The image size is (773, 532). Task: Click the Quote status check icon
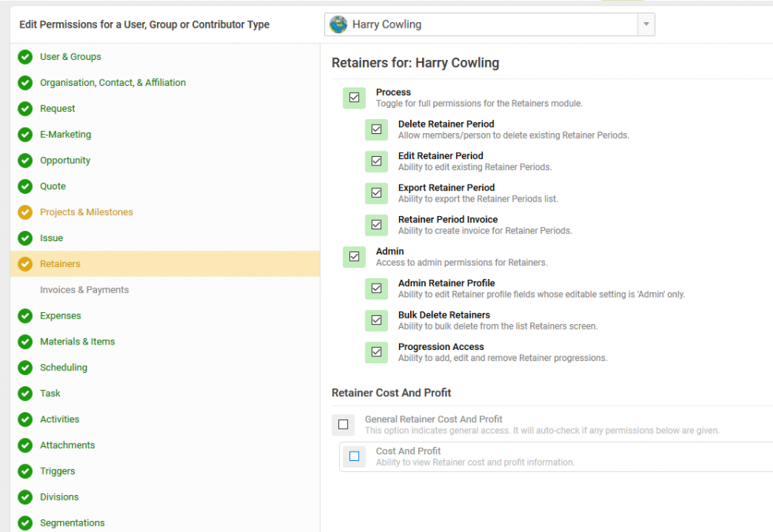(25, 186)
